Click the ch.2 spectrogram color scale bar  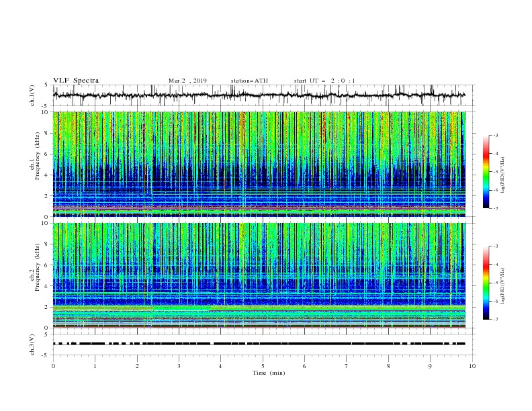(486, 283)
